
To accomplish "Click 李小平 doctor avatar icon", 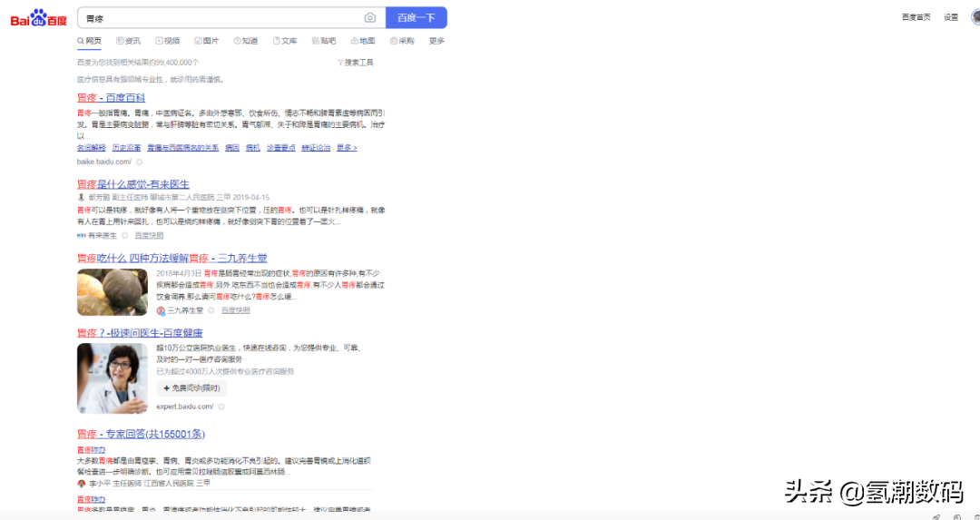I will [82, 483].
